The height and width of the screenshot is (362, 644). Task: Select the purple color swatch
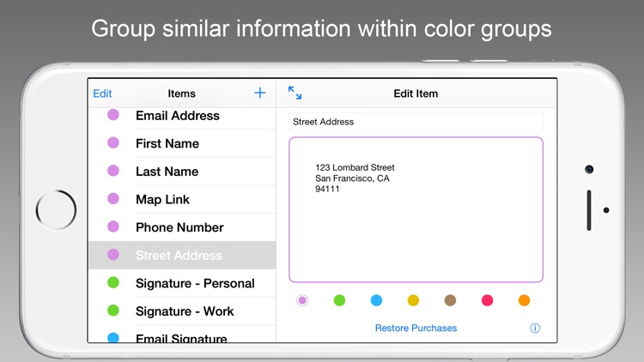click(302, 300)
